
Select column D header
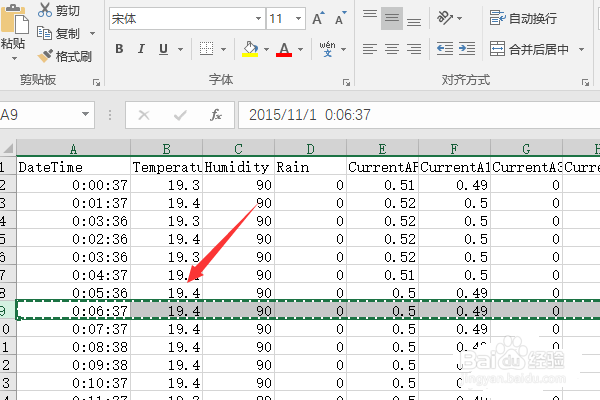click(x=310, y=149)
